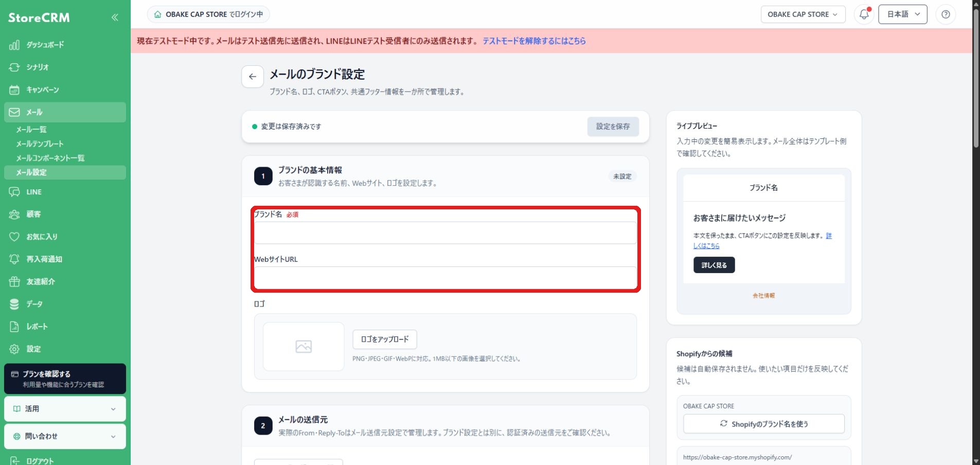Click the 設定を保存 button

pos(613,127)
